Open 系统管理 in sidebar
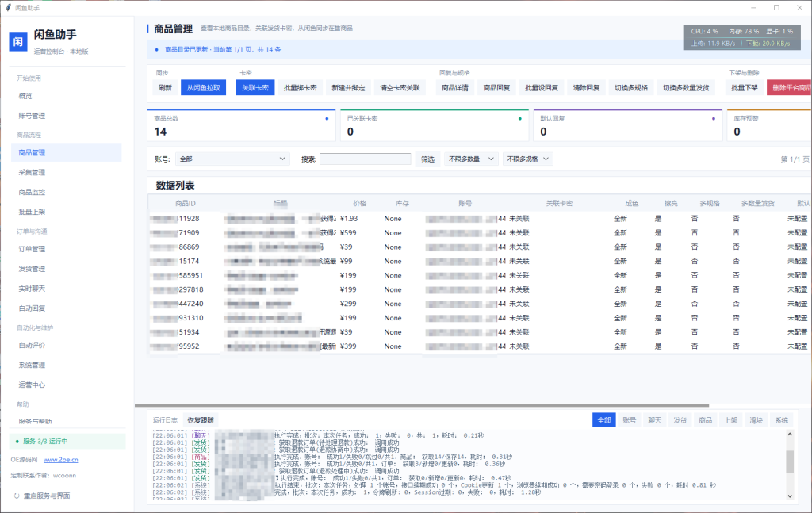Image resolution: width=812 pixels, height=513 pixels. pyautogui.click(x=67, y=365)
